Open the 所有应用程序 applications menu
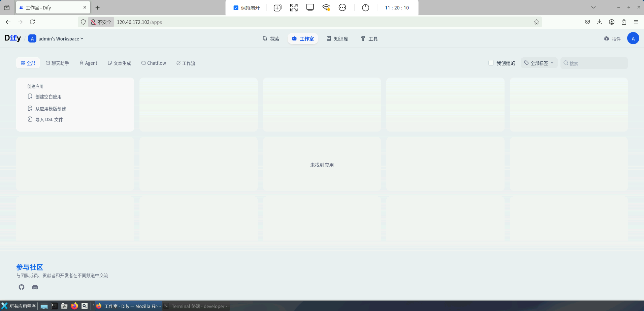The image size is (644, 311). point(19,306)
